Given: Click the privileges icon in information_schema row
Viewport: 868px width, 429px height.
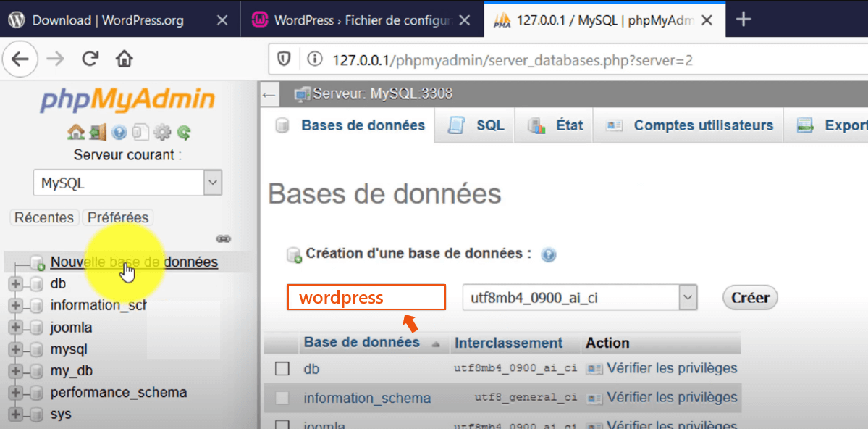Looking at the screenshot, I should point(594,398).
